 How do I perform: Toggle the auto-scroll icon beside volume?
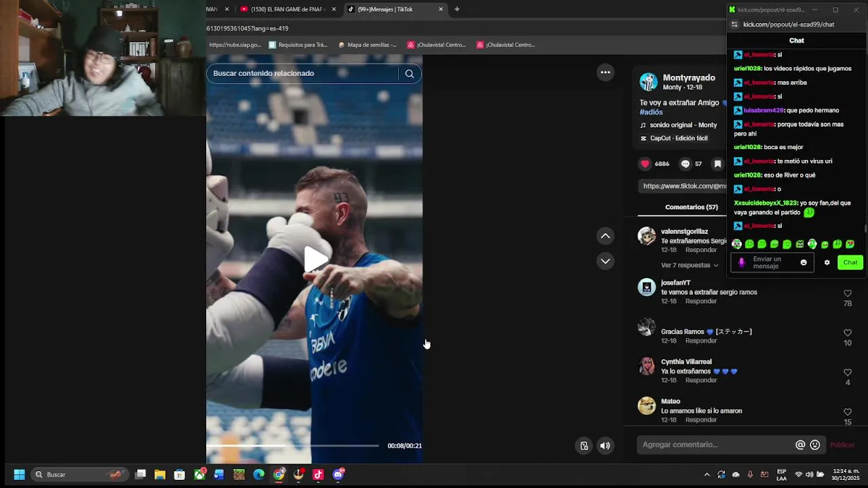click(584, 445)
